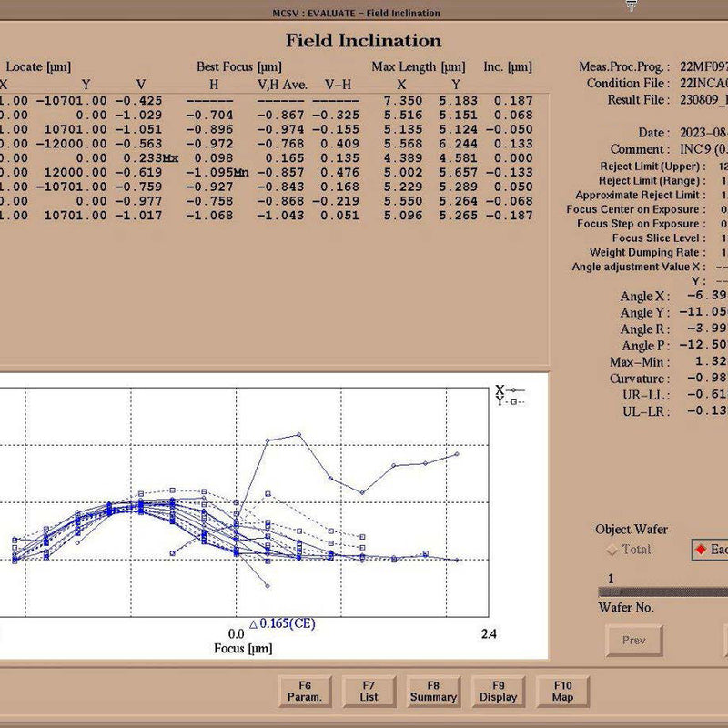The width and height of the screenshot is (728, 728).
Task: Open the F7 List view
Action: [x=369, y=692]
